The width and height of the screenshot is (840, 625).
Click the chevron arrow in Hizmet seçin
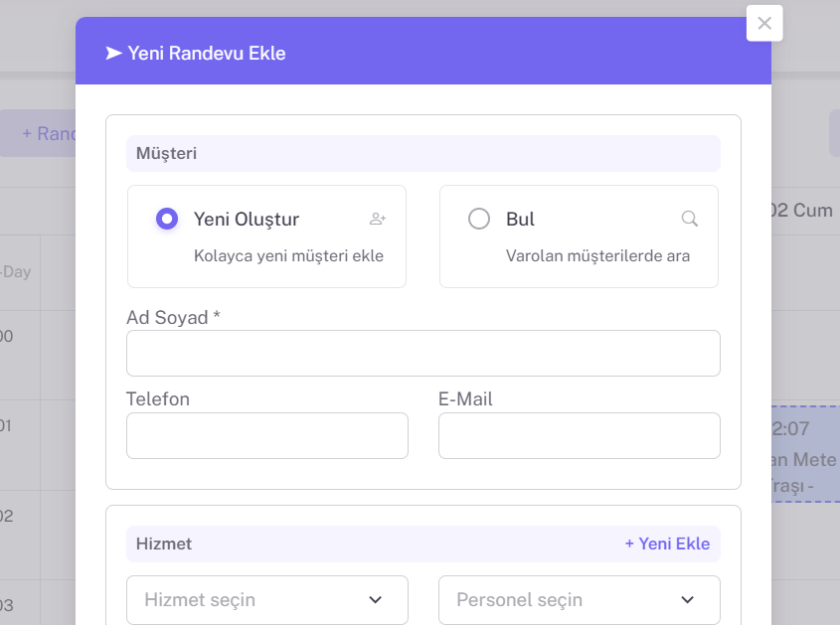(376, 600)
